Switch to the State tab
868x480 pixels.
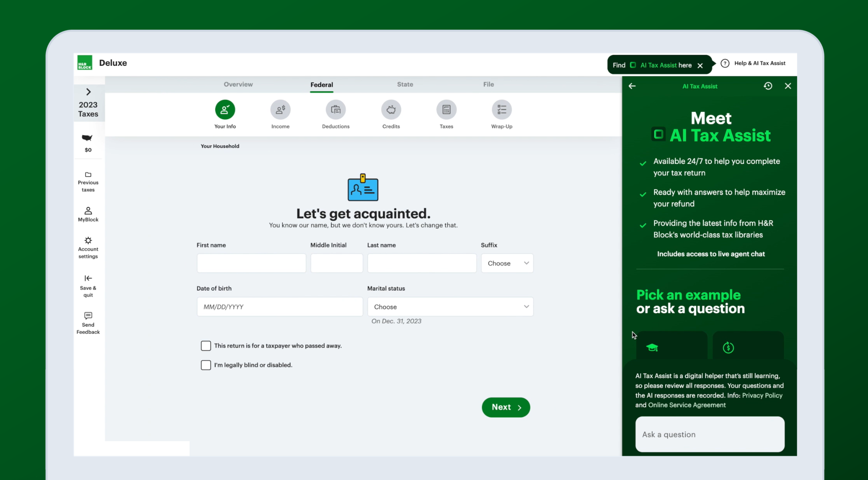pyautogui.click(x=405, y=84)
